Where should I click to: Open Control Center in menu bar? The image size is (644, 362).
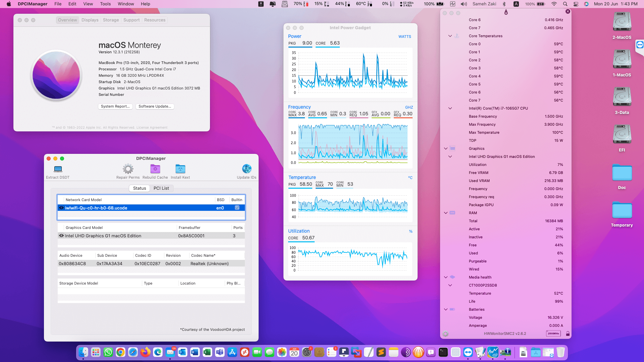coord(576,4)
